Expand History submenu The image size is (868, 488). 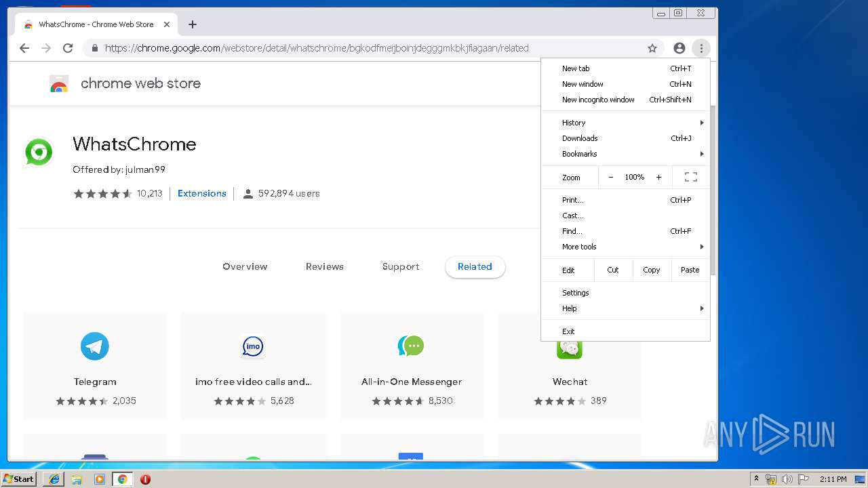point(625,123)
